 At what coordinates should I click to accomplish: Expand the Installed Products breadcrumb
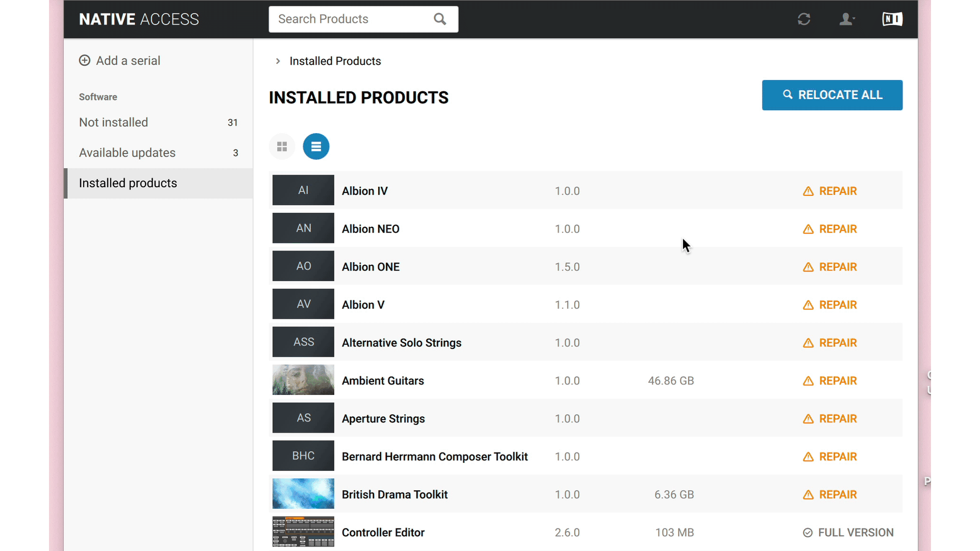[278, 61]
